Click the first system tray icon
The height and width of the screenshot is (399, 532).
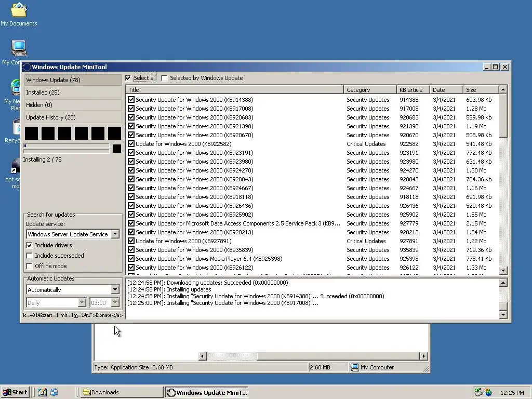point(478,392)
